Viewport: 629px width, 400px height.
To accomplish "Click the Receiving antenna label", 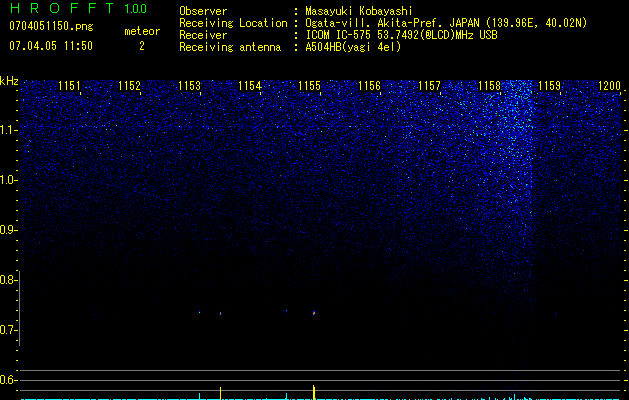I will click(230, 47).
